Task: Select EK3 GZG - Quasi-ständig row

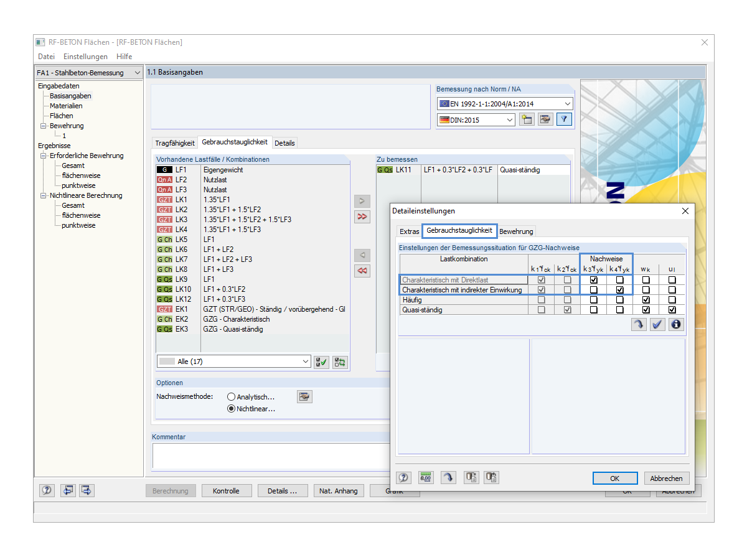Action: (x=253, y=329)
